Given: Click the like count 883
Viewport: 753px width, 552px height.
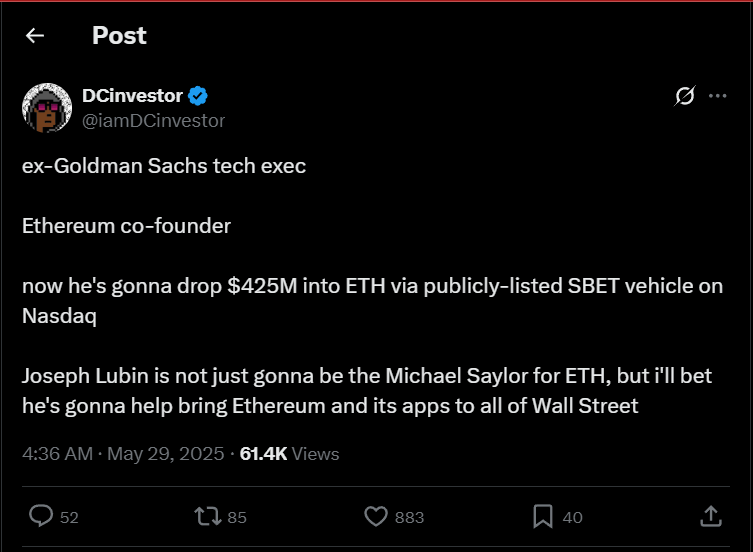Looking at the screenshot, I should 409,517.
